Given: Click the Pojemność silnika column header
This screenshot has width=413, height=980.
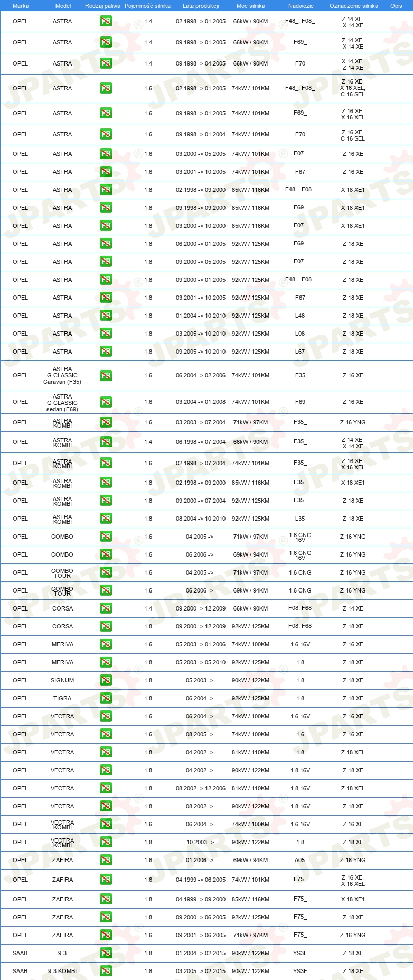Looking at the screenshot, I should coord(147,6).
